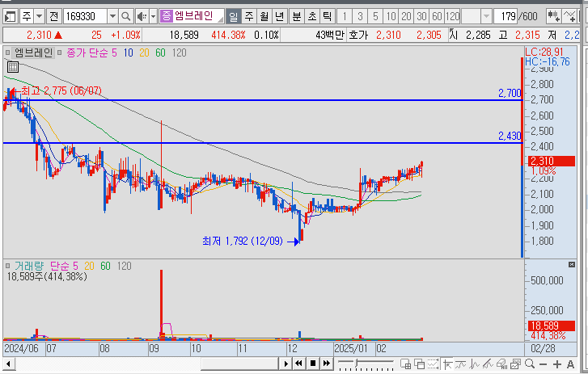Adjust the chart zoom slider handle
Viewport: 588px width, 374px height.
(357, 363)
